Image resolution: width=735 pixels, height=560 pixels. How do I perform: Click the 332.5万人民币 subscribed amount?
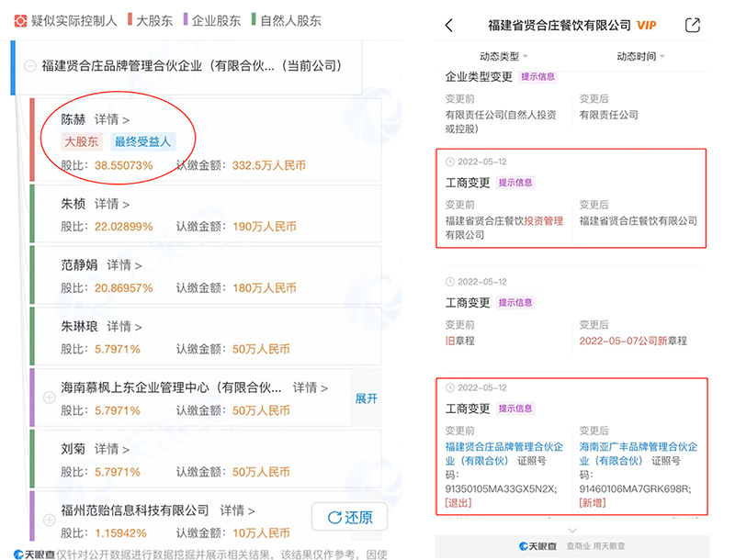tap(269, 166)
